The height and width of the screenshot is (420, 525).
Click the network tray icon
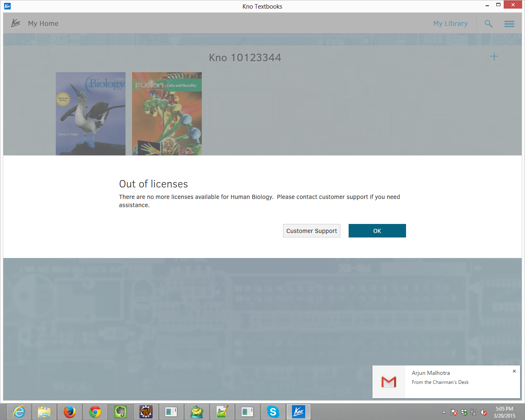tap(474, 412)
